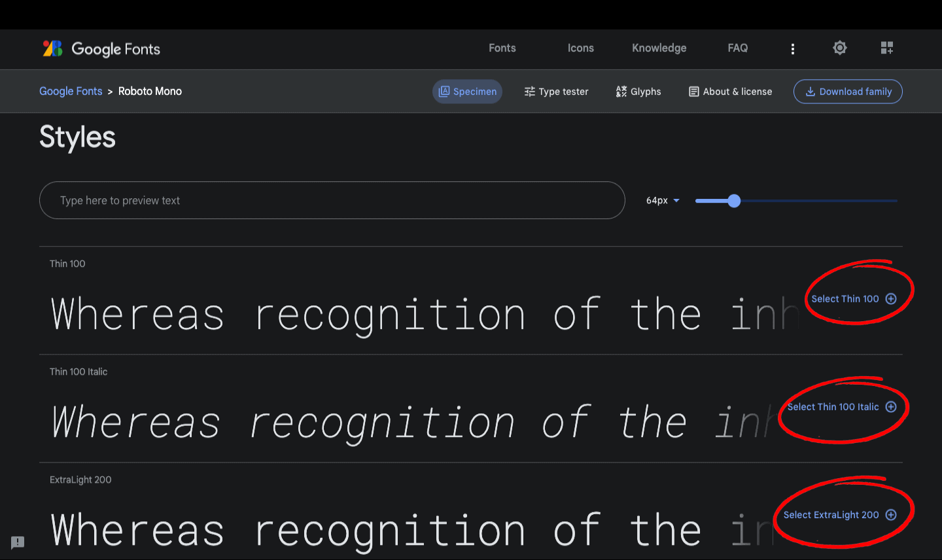Click the 'Thin 100 Italic' style label
The height and width of the screenshot is (560, 942).
(x=78, y=372)
